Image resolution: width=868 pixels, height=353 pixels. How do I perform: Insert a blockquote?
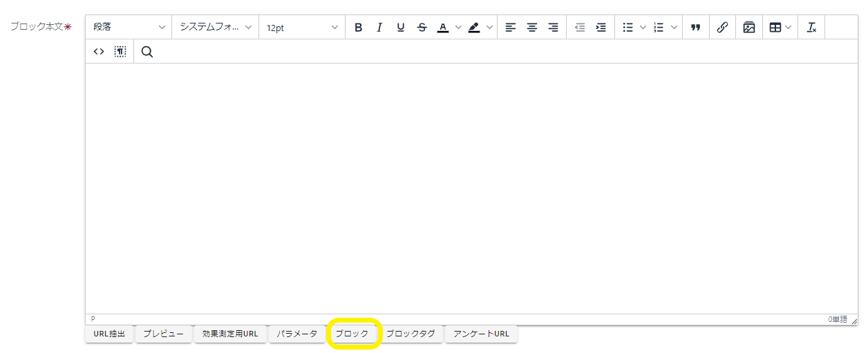click(695, 28)
